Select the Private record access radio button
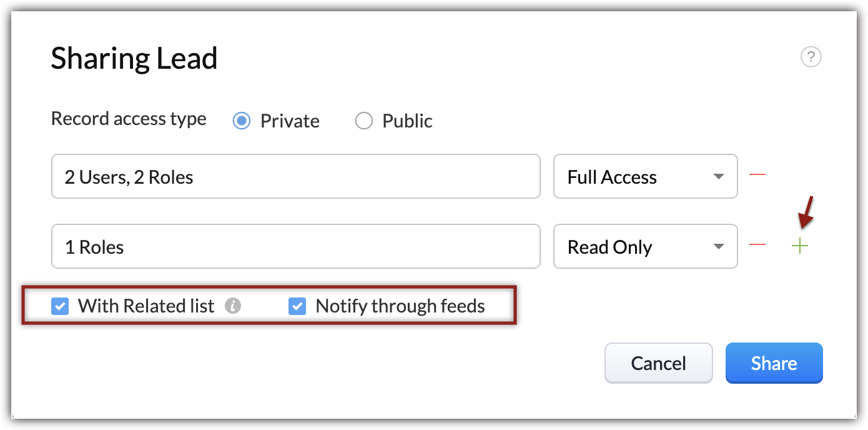868x430 pixels. pos(242,121)
